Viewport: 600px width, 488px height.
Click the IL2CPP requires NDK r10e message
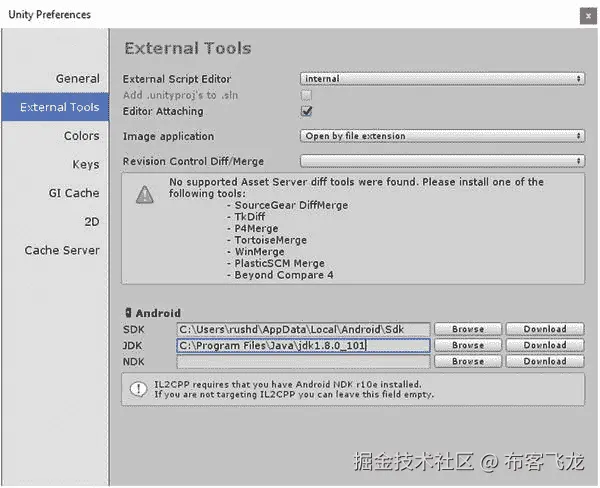(294, 389)
